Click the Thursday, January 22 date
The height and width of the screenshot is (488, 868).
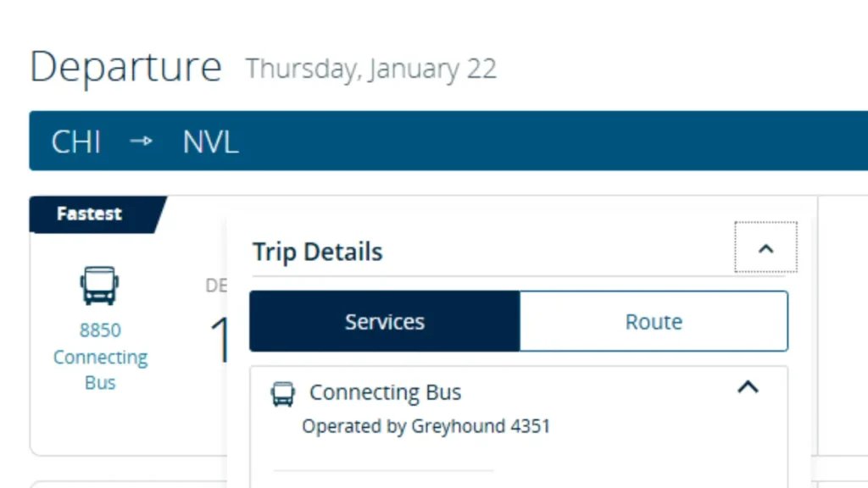pos(370,69)
